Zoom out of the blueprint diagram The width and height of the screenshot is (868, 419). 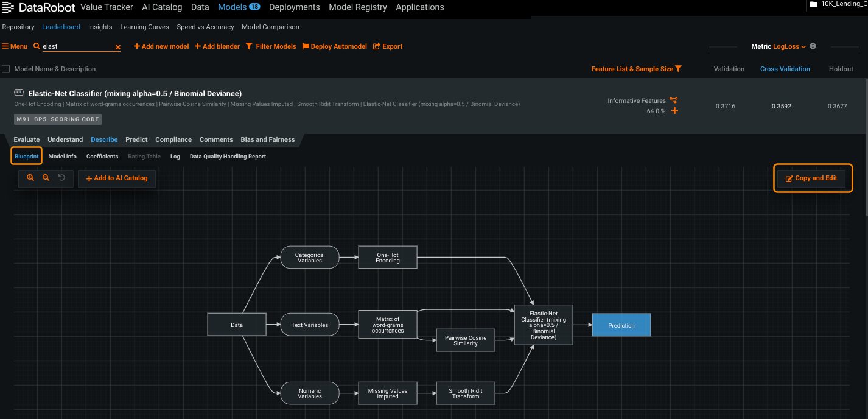[46, 178]
